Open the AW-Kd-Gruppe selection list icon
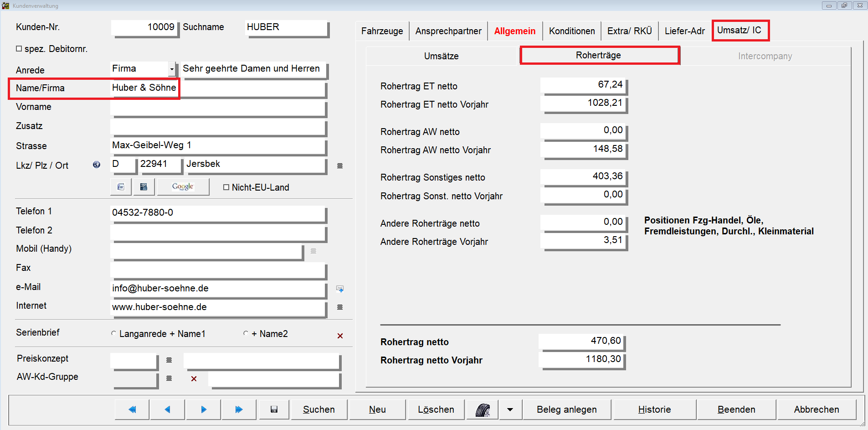Viewport: 868px width, 430px height. [x=169, y=378]
